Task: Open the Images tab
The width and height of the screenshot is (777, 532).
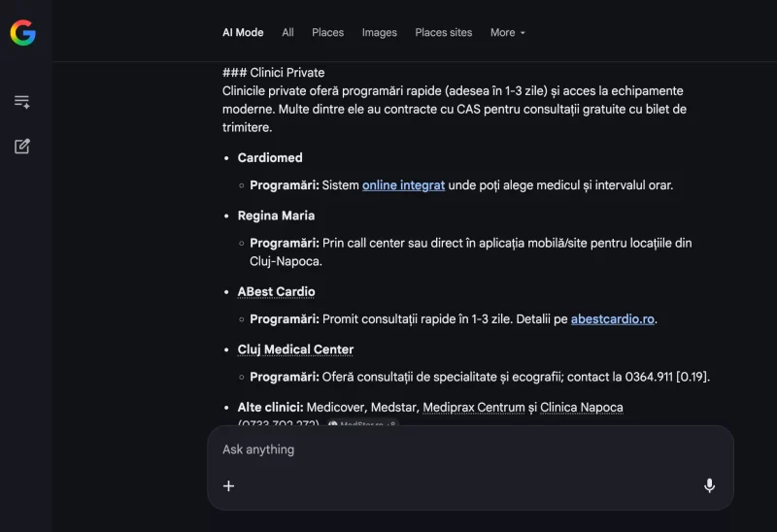Action: [x=379, y=33]
